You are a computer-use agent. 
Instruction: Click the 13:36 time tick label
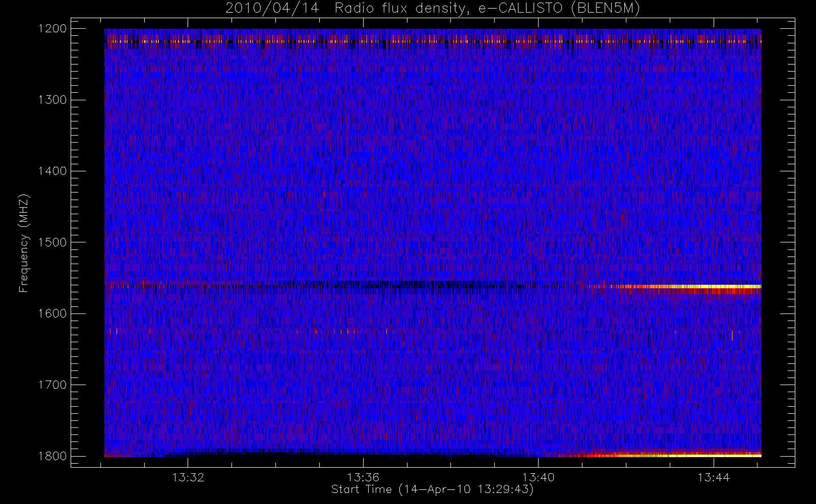pos(363,477)
